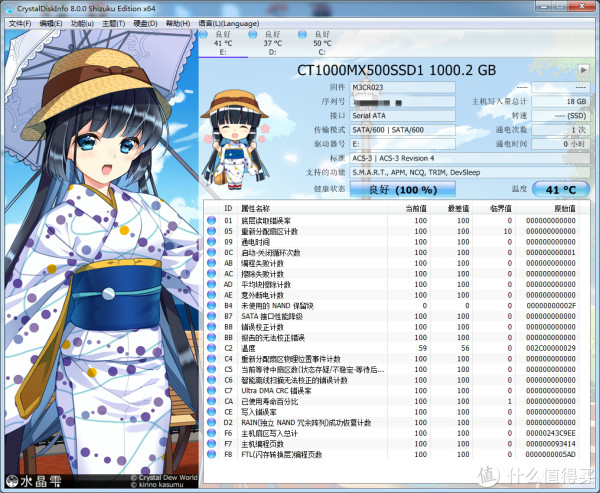Image resolution: width=600 pixels, height=493 pixels.
Task: Click the power on count field 1 次
Action: tap(561, 130)
